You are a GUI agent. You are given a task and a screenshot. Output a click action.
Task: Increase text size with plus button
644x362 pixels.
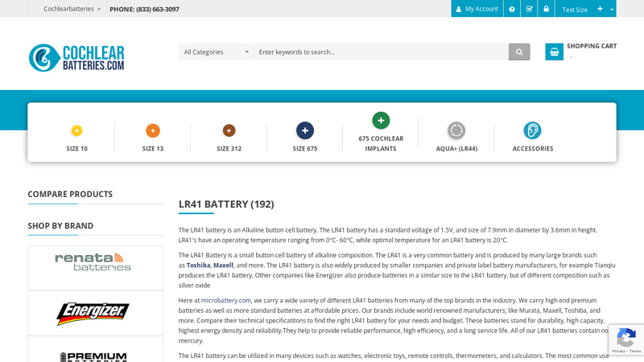tap(600, 9)
